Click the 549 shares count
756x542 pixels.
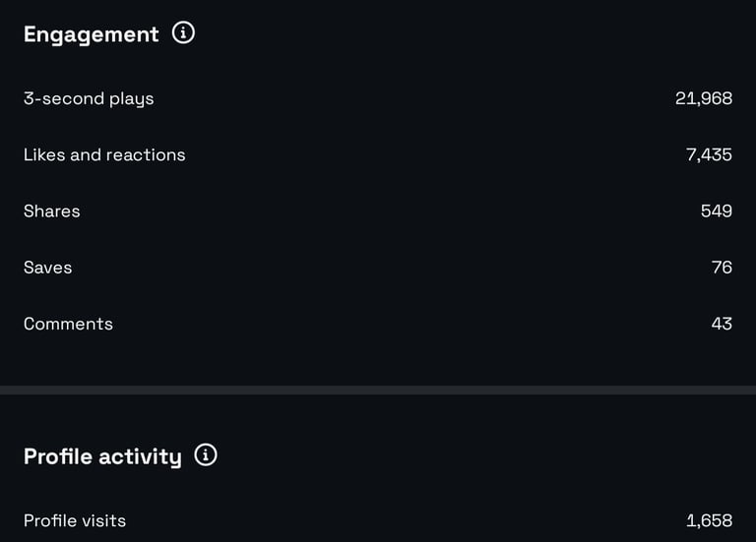[x=716, y=211]
